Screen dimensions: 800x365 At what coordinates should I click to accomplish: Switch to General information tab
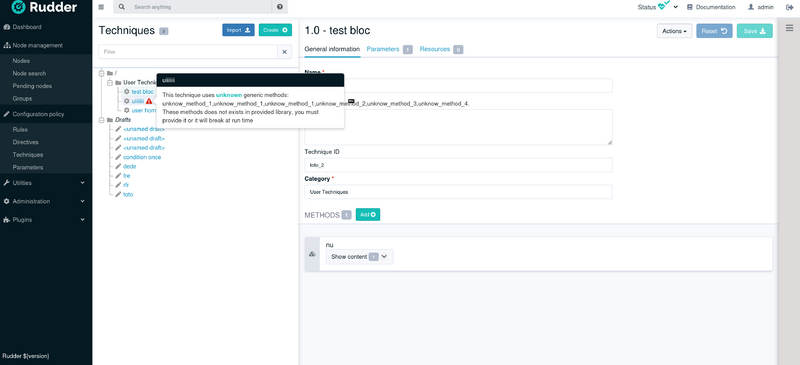[332, 50]
